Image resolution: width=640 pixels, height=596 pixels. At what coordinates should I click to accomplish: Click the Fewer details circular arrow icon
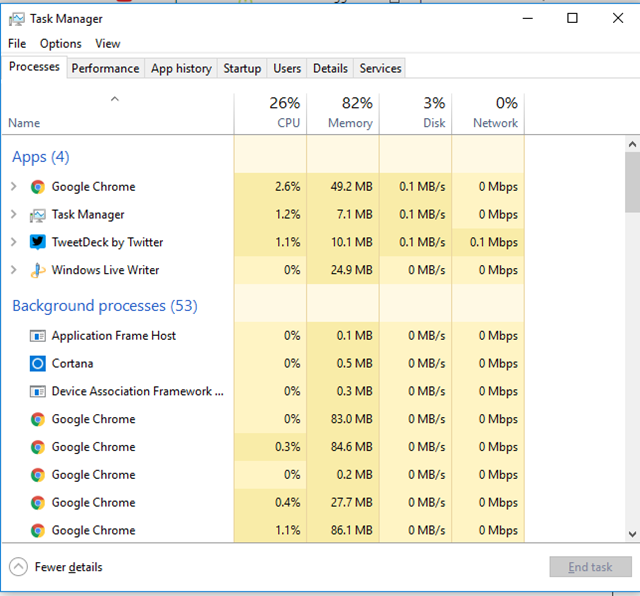18,567
